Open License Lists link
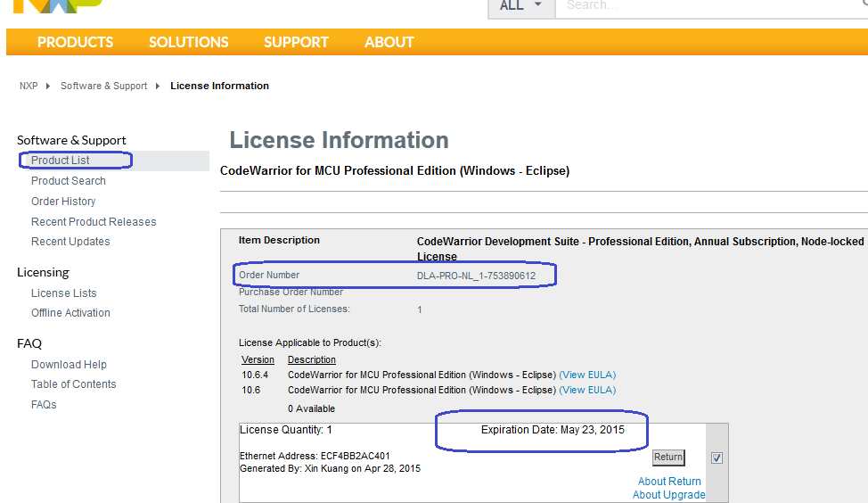 coord(63,293)
